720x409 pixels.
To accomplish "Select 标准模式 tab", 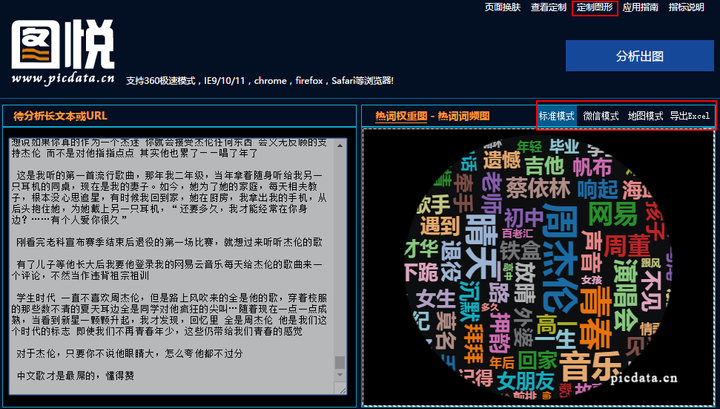I will (557, 116).
